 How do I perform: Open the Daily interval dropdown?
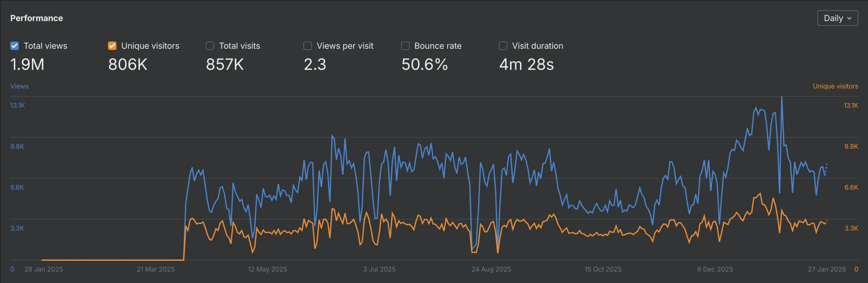[837, 18]
